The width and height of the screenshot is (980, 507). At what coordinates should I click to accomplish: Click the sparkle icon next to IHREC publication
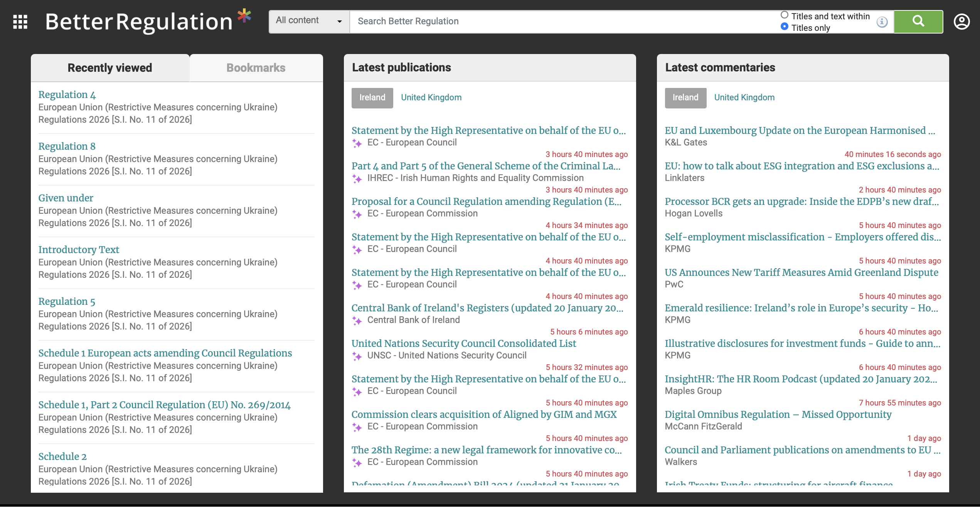(357, 178)
